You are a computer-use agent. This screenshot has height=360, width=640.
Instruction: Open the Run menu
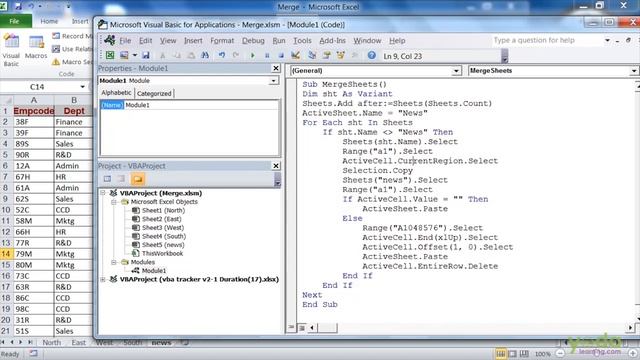pyautogui.click(x=279, y=40)
